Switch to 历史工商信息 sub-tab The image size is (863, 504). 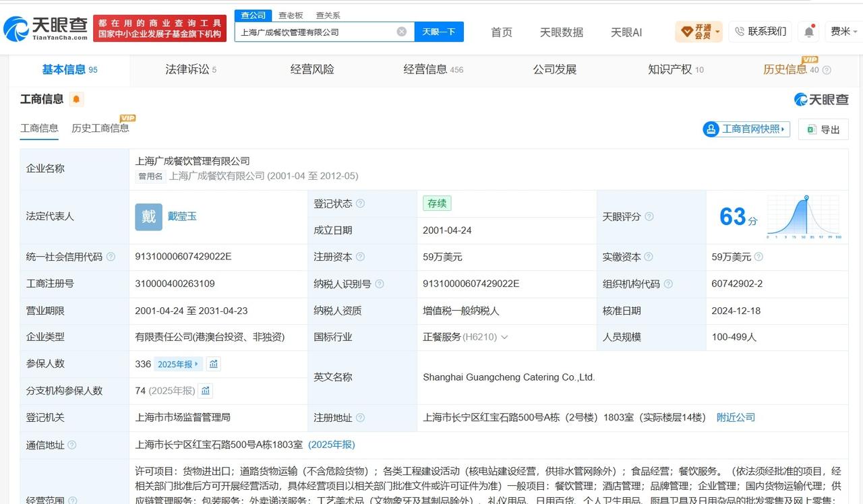(102, 127)
